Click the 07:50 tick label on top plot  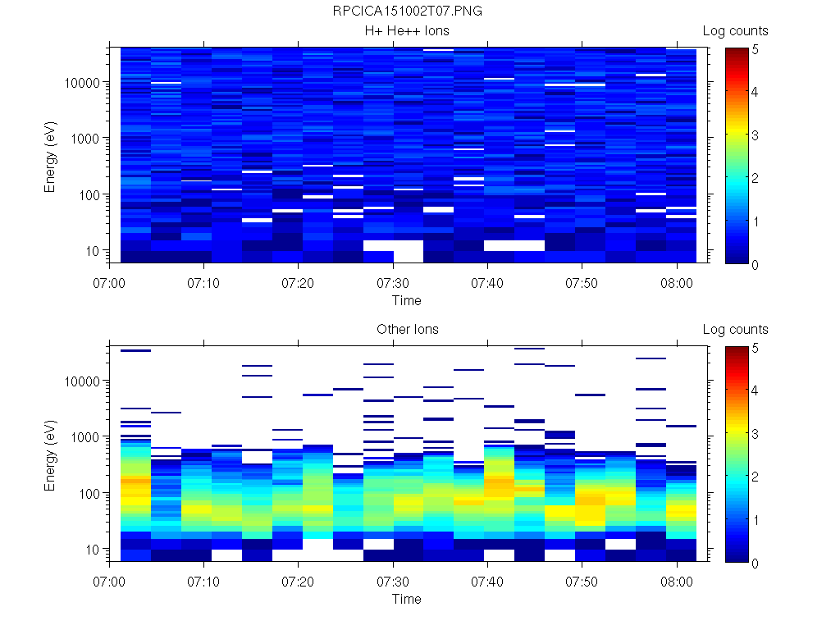point(582,283)
